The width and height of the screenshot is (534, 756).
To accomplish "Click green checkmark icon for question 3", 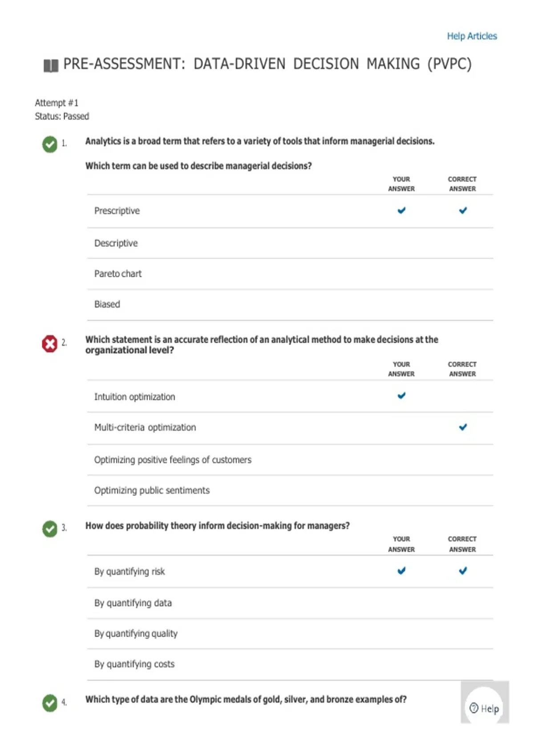I will coord(50,529).
